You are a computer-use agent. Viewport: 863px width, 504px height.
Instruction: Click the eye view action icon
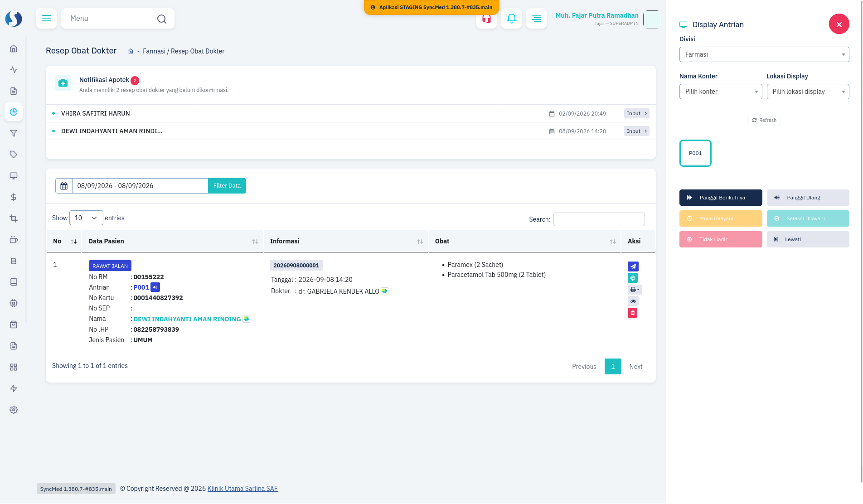[633, 301]
